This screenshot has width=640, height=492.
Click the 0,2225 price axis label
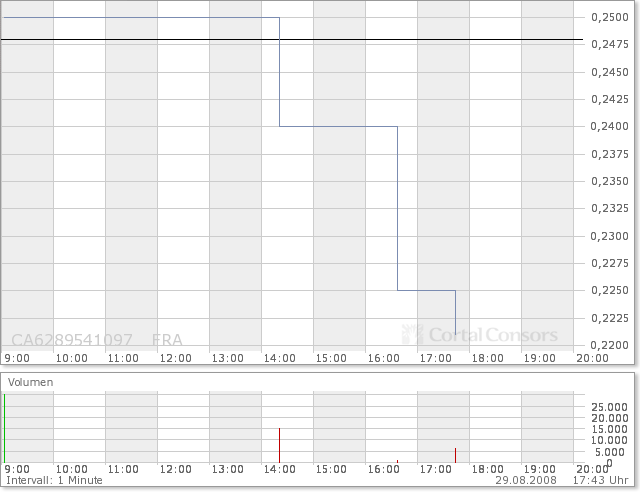point(610,318)
